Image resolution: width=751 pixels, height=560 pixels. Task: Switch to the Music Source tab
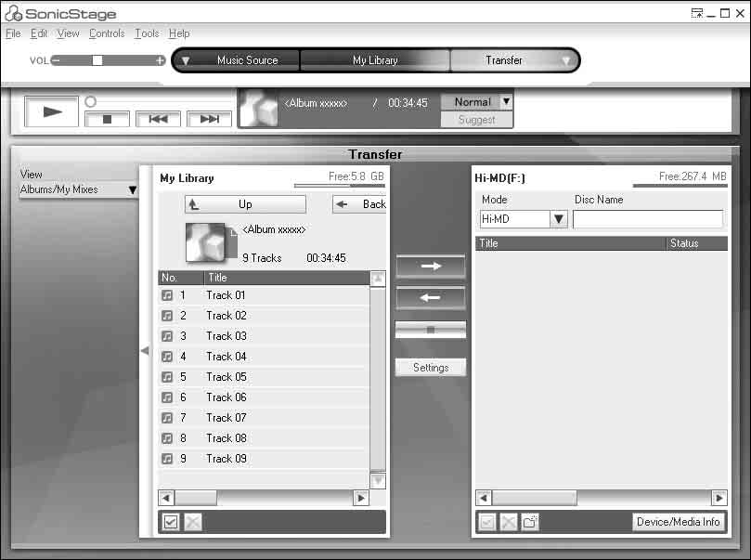click(x=247, y=60)
